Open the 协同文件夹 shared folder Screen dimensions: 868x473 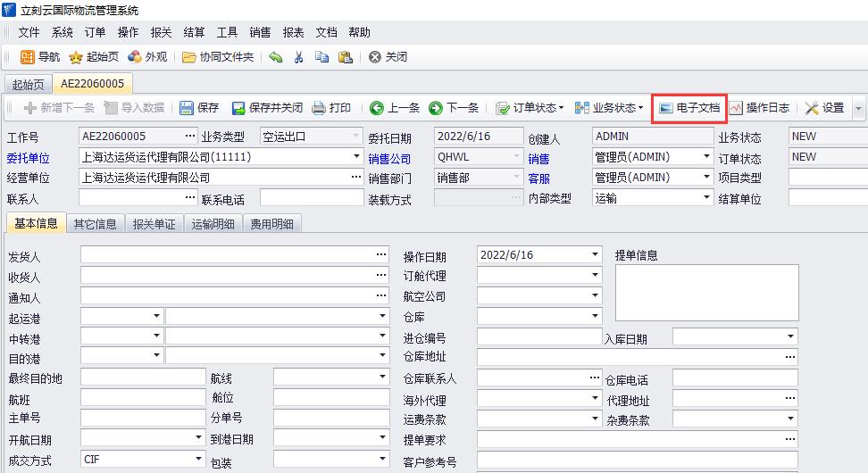pos(189,57)
